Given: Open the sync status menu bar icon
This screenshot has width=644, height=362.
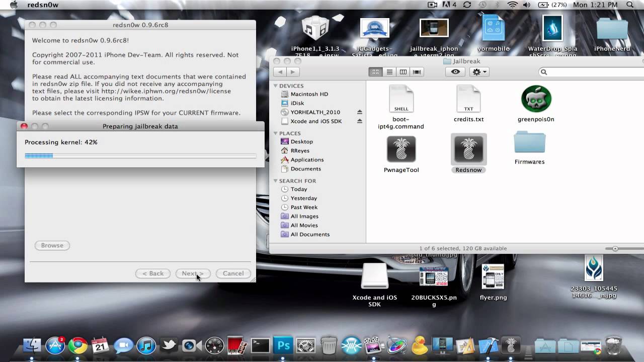Looking at the screenshot, I should click(x=467, y=5).
